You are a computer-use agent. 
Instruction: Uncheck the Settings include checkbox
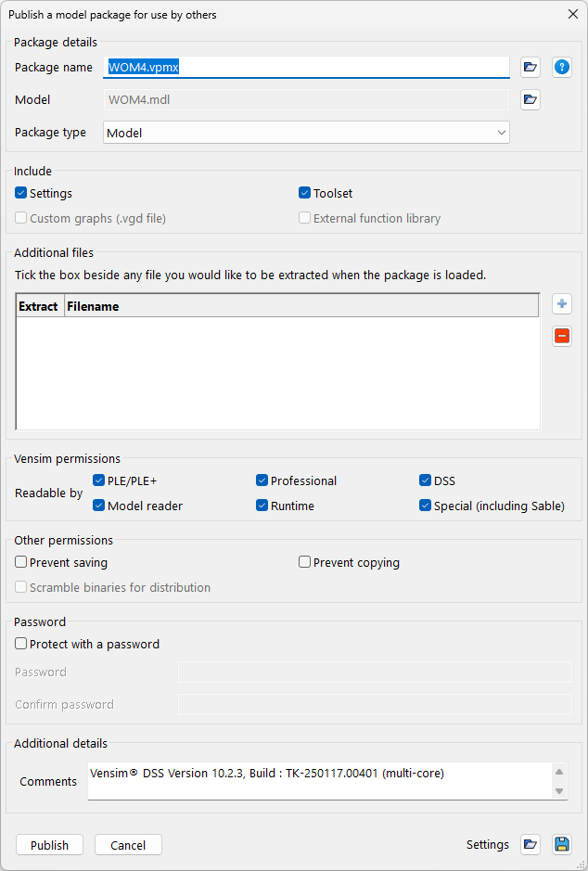click(x=21, y=193)
